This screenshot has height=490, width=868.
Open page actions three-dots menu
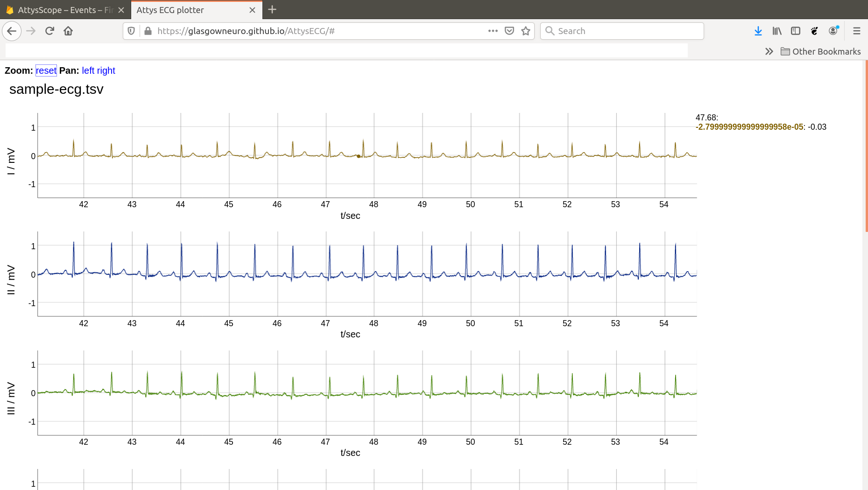tap(493, 31)
